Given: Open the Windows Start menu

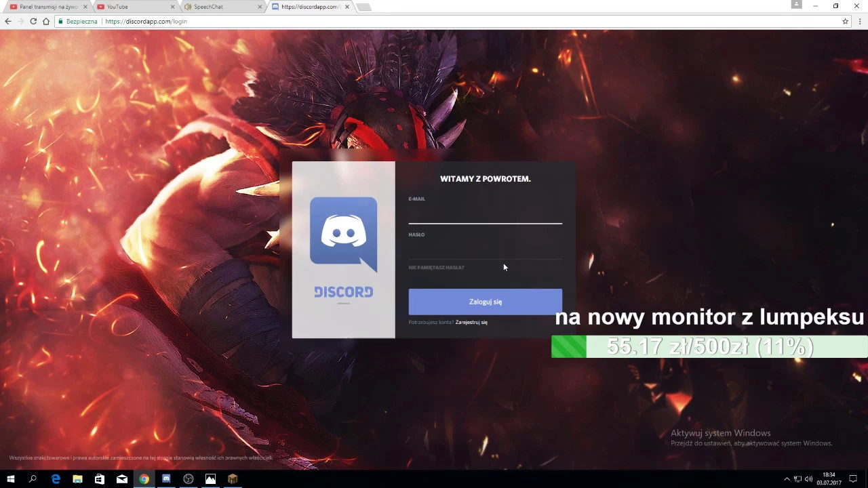Looking at the screenshot, I should click(x=11, y=479).
